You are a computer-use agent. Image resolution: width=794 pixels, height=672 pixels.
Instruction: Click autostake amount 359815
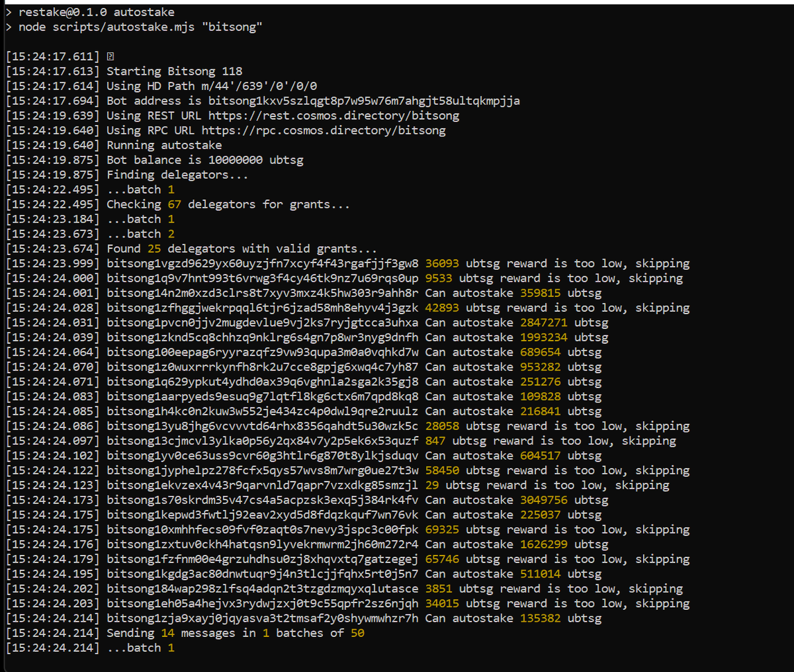pyautogui.click(x=540, y=293)
